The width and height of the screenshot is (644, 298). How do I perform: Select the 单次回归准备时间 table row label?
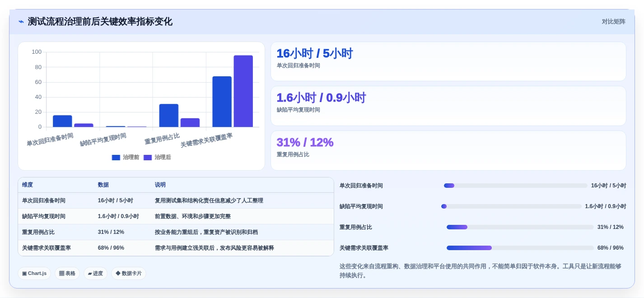click(44, 200)
